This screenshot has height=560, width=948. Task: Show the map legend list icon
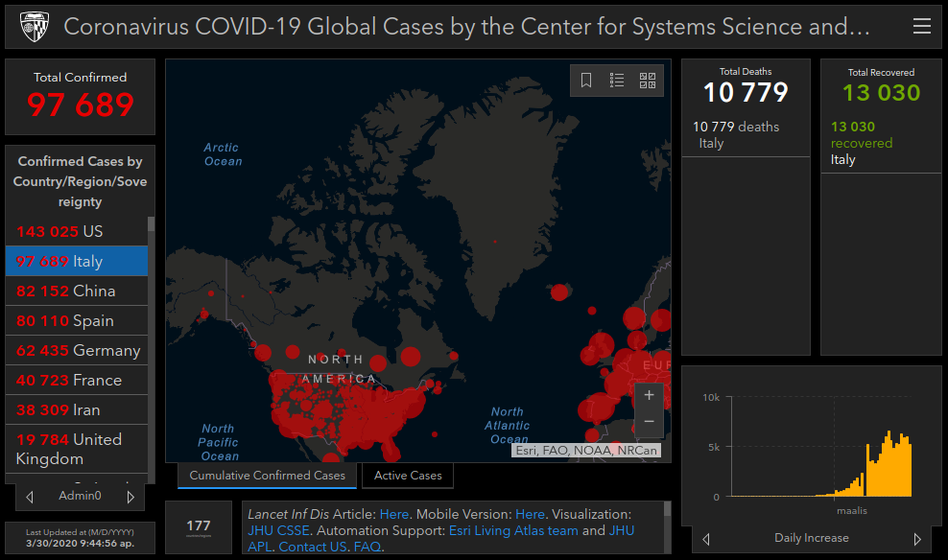pyautogui.click(x=617, y=81)
